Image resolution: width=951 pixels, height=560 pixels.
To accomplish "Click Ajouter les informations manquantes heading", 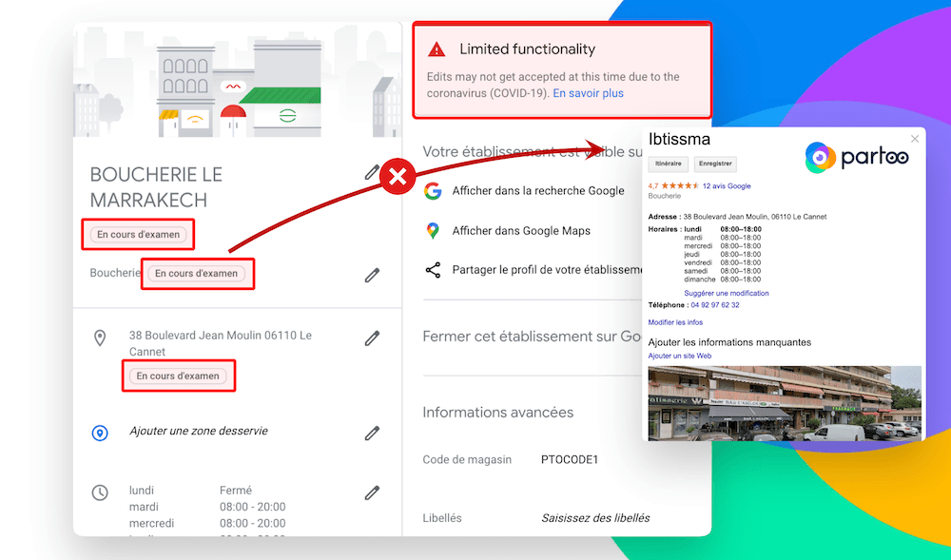I will 729,342.
